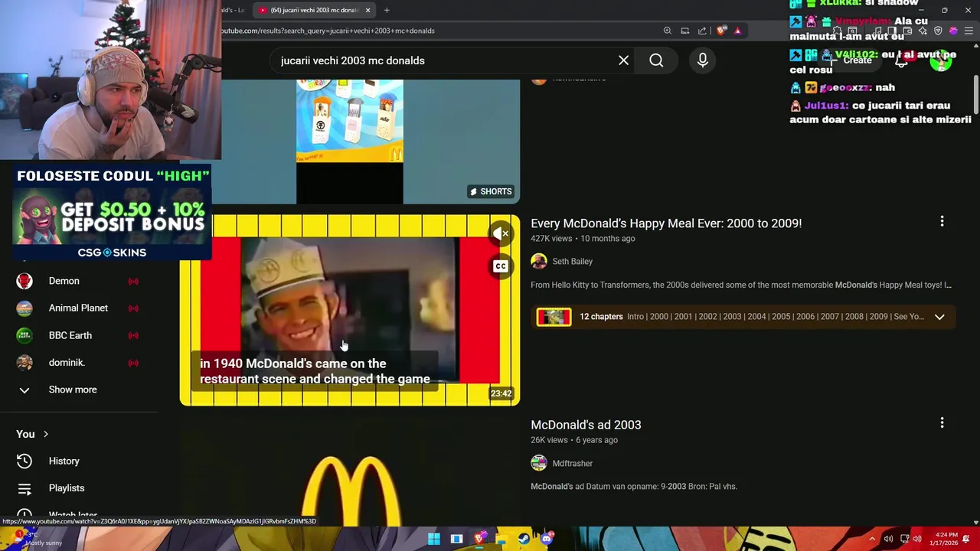Click the 12 chapters label
The image size is (980, 551).
click(601, 317)
